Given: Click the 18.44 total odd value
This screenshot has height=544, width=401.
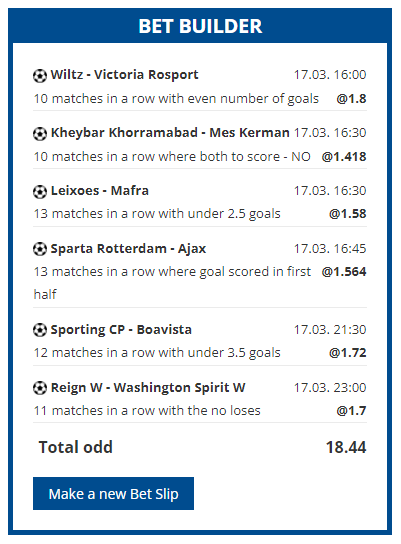Looking at the screenshot, I should coord(346,447).
